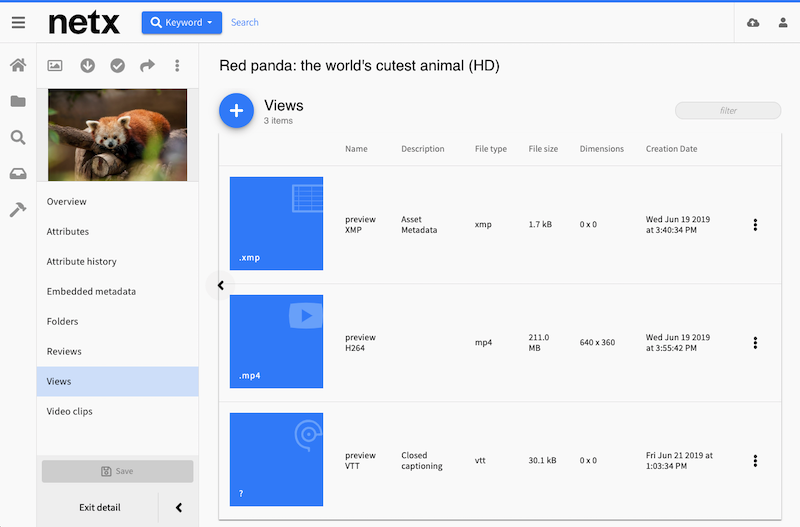Open the Reviews section
The image size is (800, 527).
pyautogui.click(x=117, y=352)
